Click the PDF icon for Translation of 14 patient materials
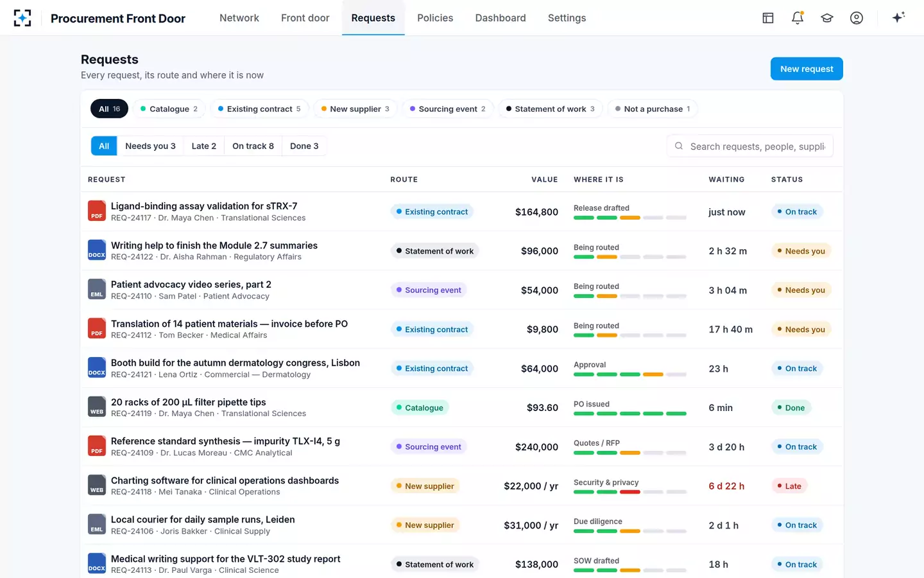 [97, 329]
